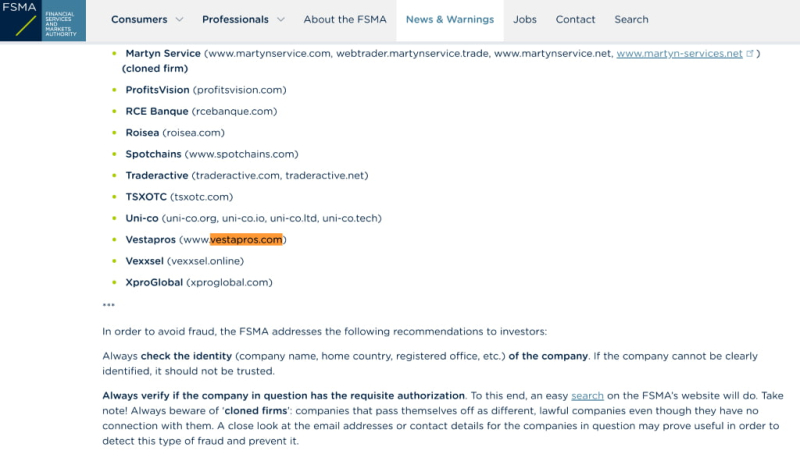
Task: Click the external link icon after martyn-services.net
Action: [749, 53]
